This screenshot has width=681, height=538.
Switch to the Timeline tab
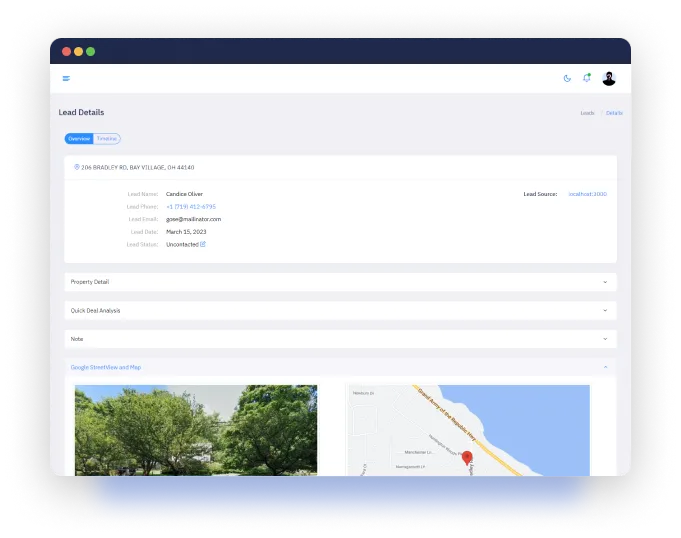[107, 139]
